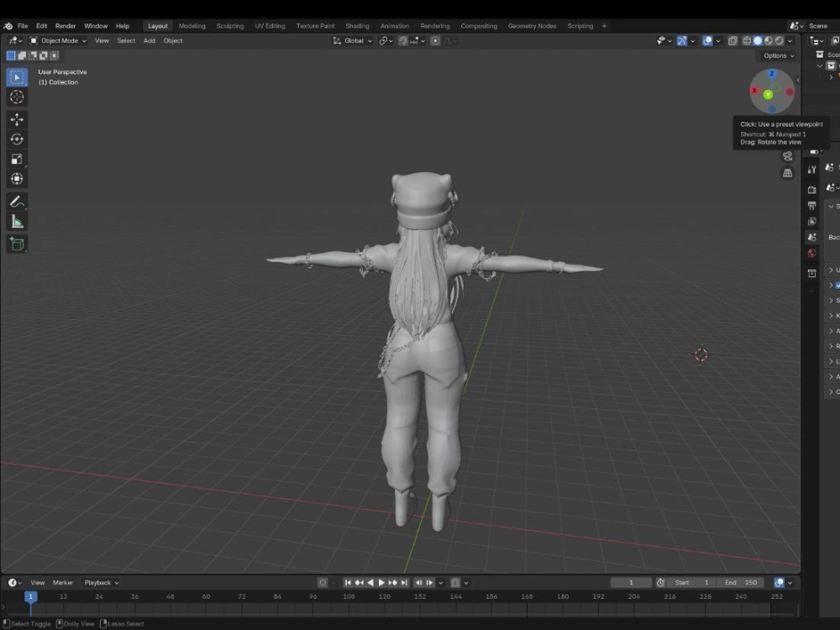Switch to the Shading workspace tab
This screenshot has height=630, width=840.
click(x=357, y=26)
